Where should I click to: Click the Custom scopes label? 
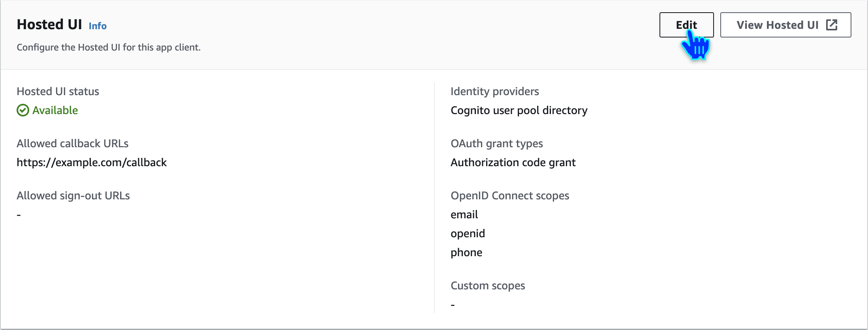pos(488,286)
